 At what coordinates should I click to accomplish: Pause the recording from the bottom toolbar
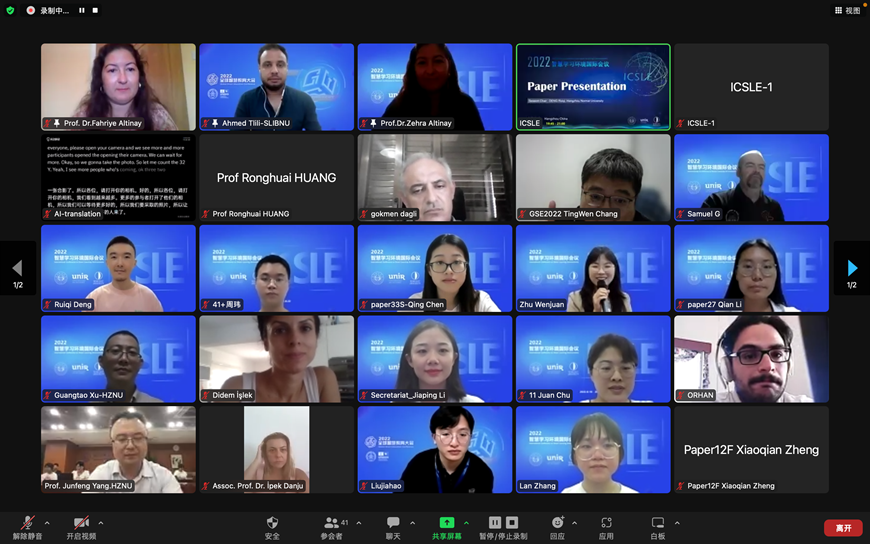click(494, 522)
